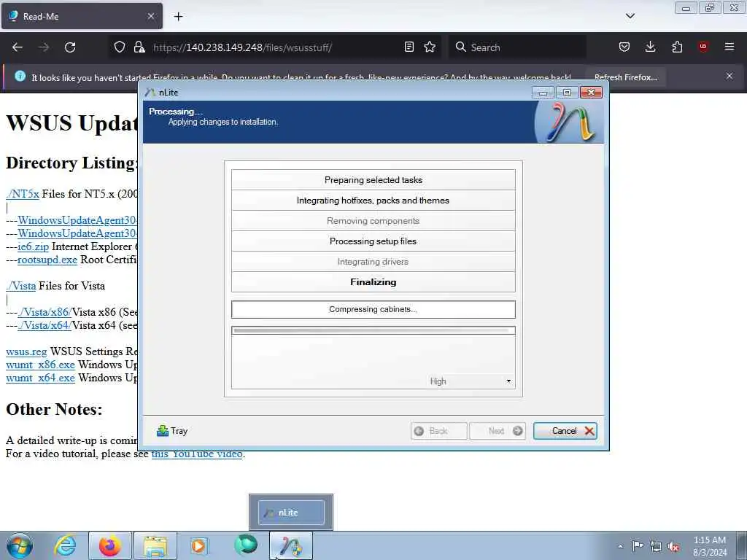Open the ./NT5x directory link

pos(23,194)
